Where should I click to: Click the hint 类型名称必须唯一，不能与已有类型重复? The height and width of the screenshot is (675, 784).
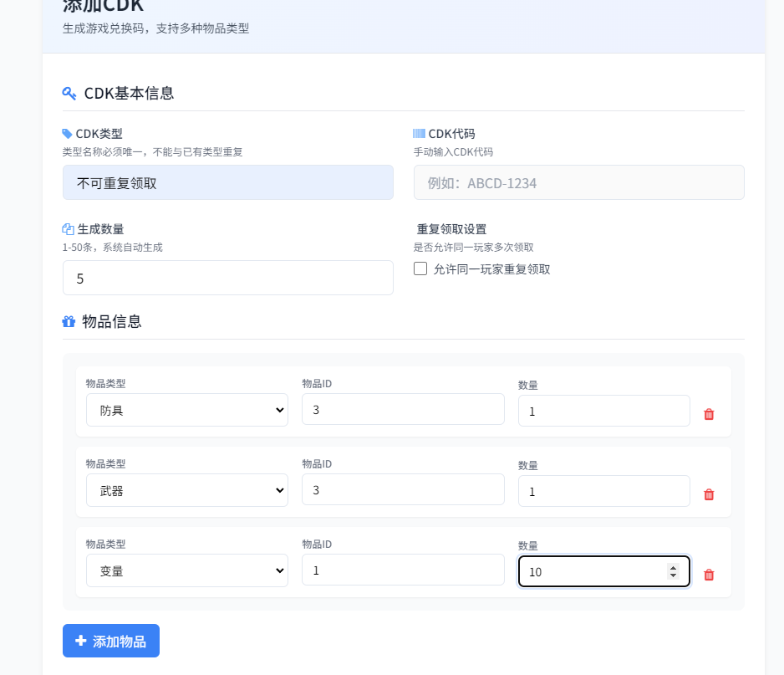152,151
